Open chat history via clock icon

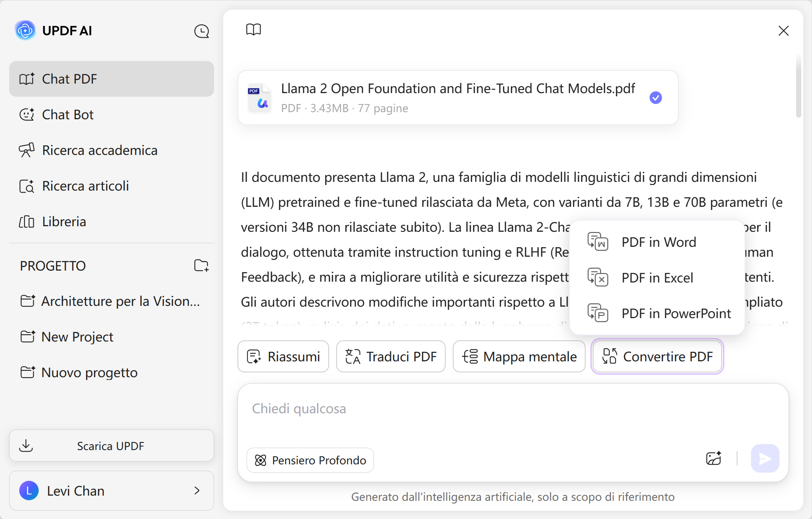202,31
